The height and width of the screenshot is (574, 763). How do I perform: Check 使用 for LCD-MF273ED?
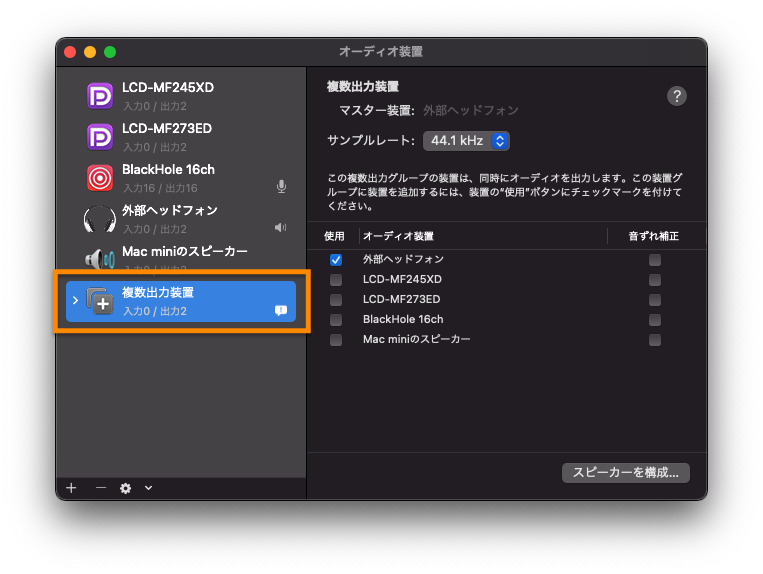pos(336,300)
